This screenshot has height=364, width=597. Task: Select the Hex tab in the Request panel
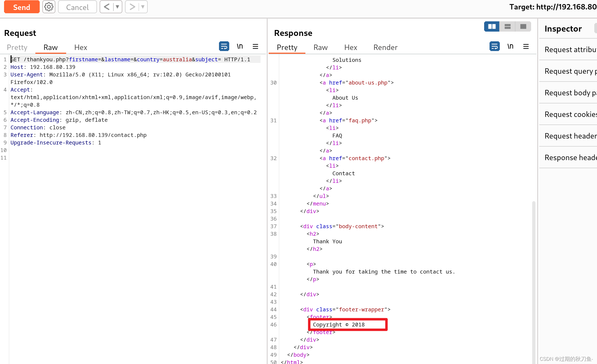pos(80,48)
